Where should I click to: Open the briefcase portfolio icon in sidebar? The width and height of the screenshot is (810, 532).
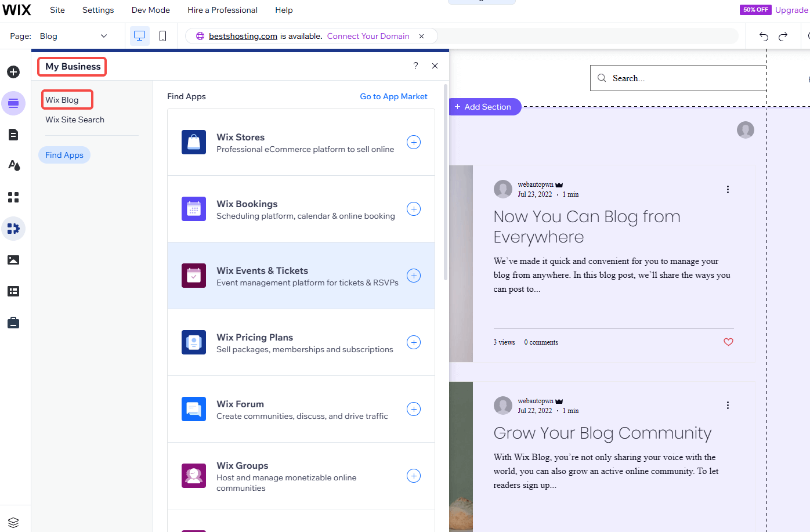click(x=13, y=323)
